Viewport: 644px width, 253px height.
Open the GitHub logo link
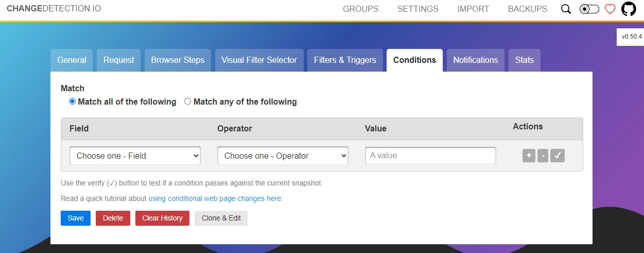(x=629, y=9)
